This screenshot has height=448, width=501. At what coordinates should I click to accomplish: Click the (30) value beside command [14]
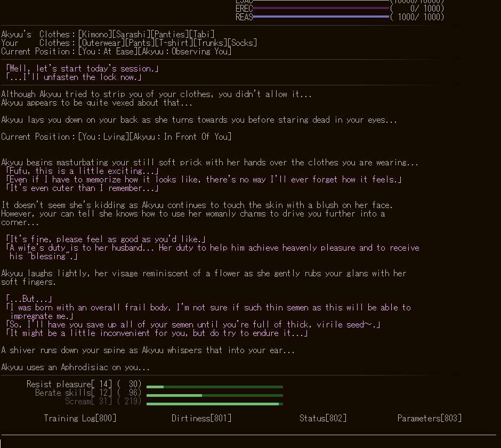129,384
